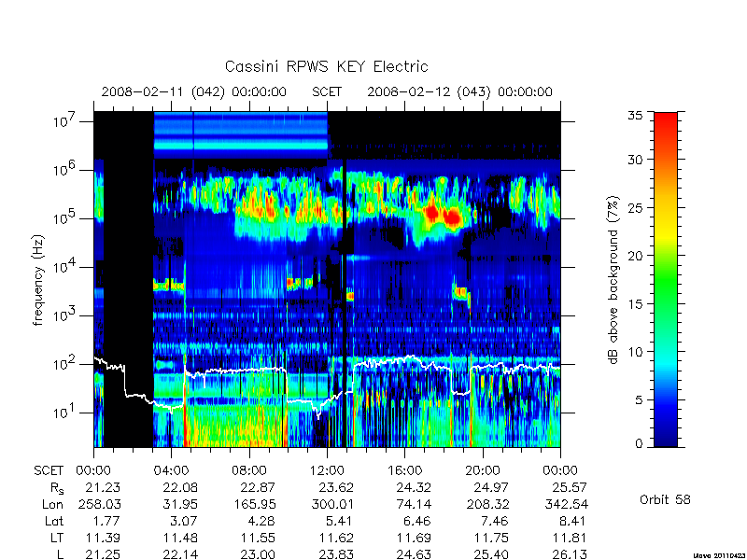Click the colorbar value '25'
This screenshot has height=560, width=747.
[635, 208]
